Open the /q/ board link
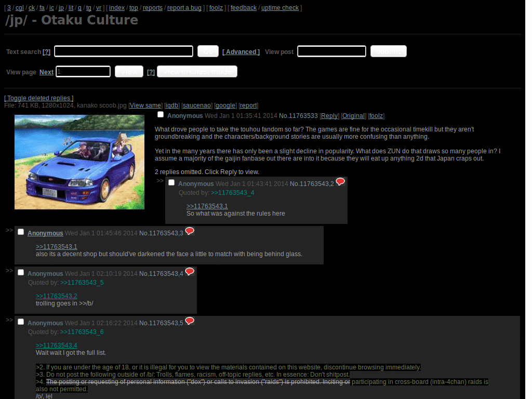The width and height of the screenshot is (532, 399). (x=79, y=8)
